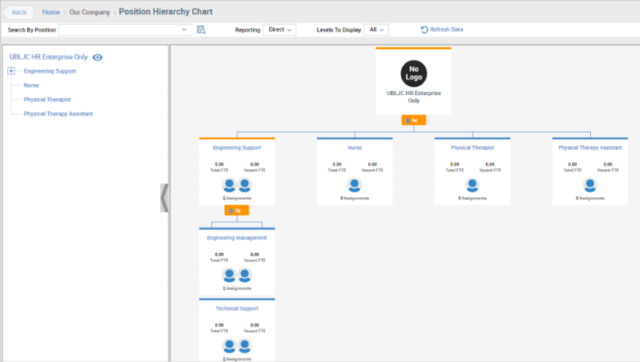Click second person icon in Technical Support card
The width and height of the screenshot is (640, 362).
244,346
